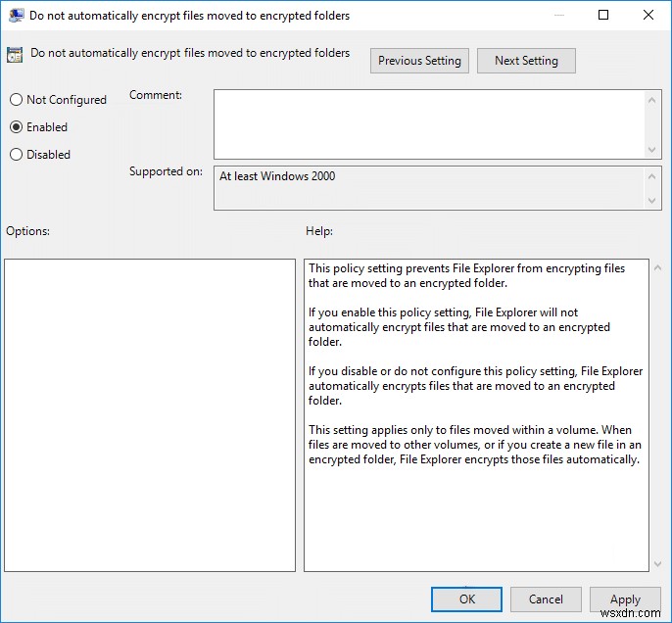Go to Previous Setting
This screenshot has height=623, width=672.
point(419,61)
